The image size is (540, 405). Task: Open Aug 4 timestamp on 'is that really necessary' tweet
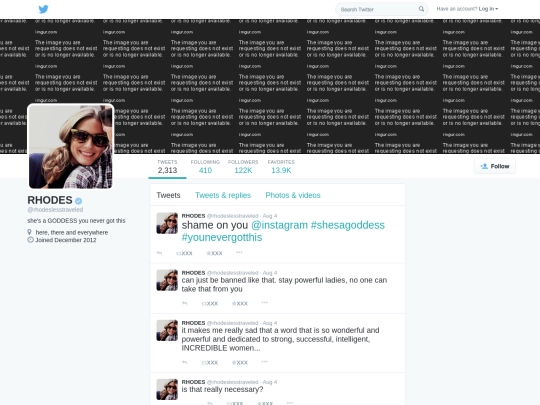coord(270,382)
